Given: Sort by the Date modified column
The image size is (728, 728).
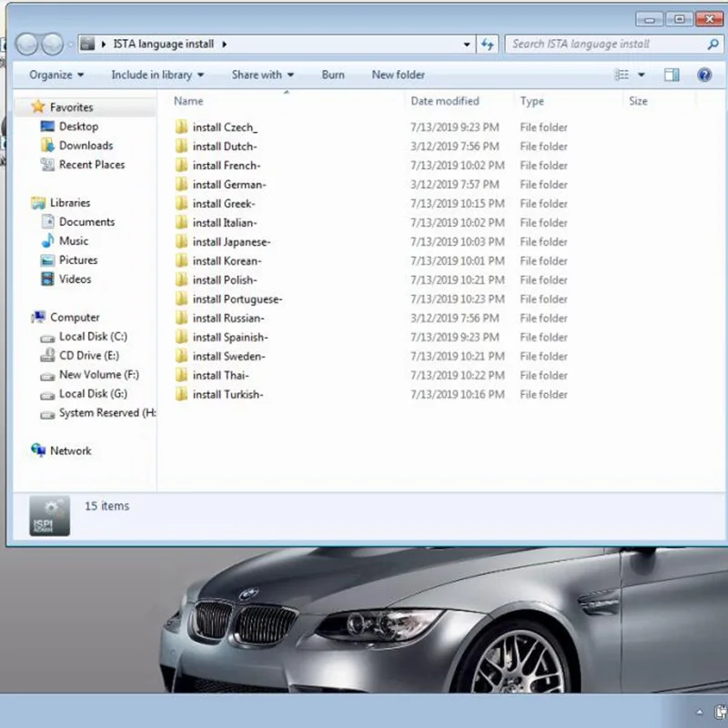Looking at the screenshot, I should point(444,101).
